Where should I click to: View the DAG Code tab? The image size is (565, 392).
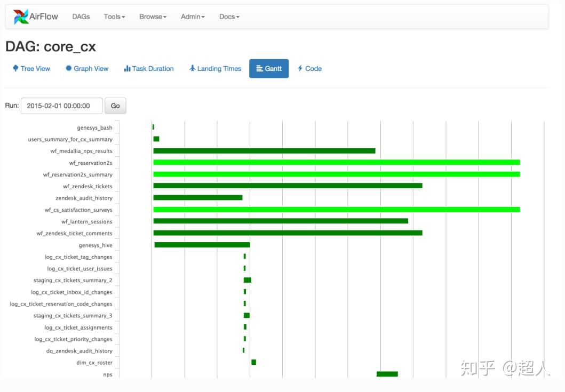309,68
